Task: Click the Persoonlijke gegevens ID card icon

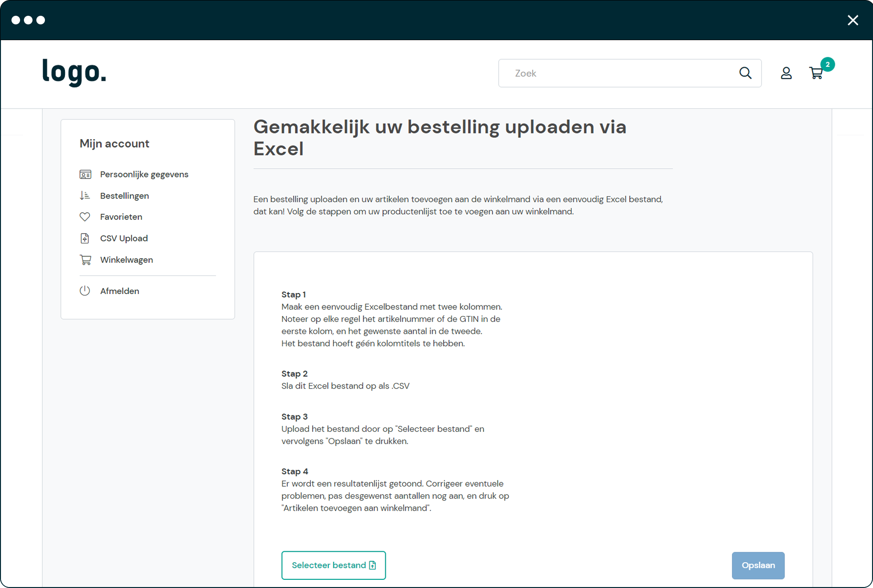Action: point(85,174)
